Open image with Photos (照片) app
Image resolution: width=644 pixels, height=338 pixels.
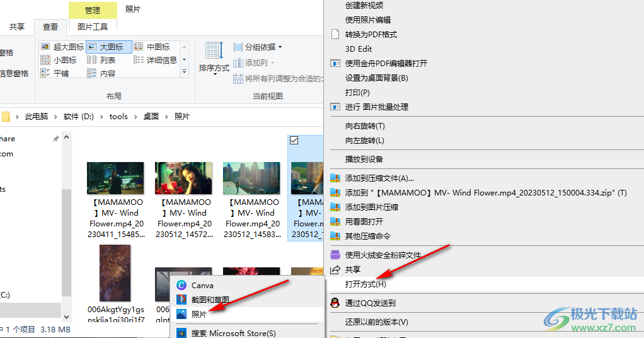tap(248, 314)
